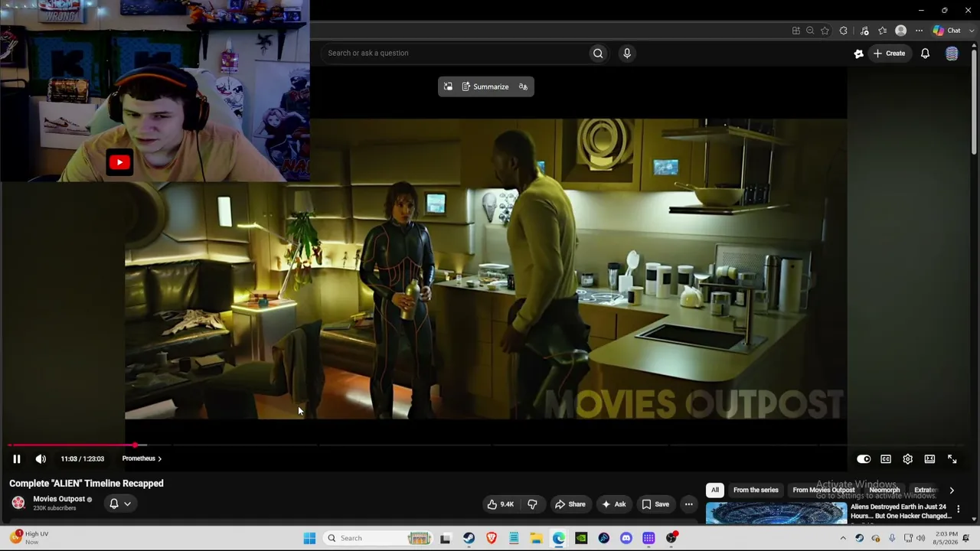Open YouTube notifications bell
Viewport: 980px width, 551px height.
pyautogui.click(x=925, y=54)
